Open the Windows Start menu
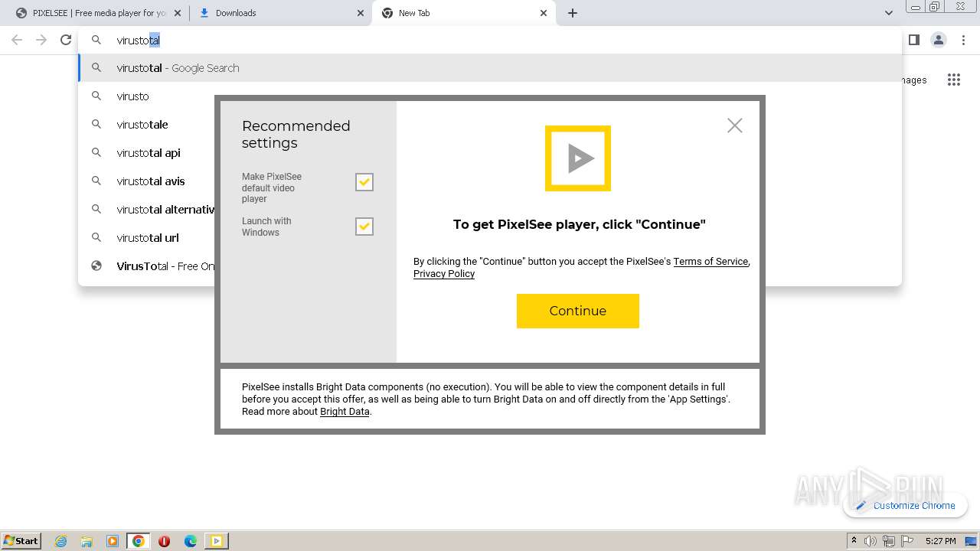Screen dimensions: 980x551 21,541
